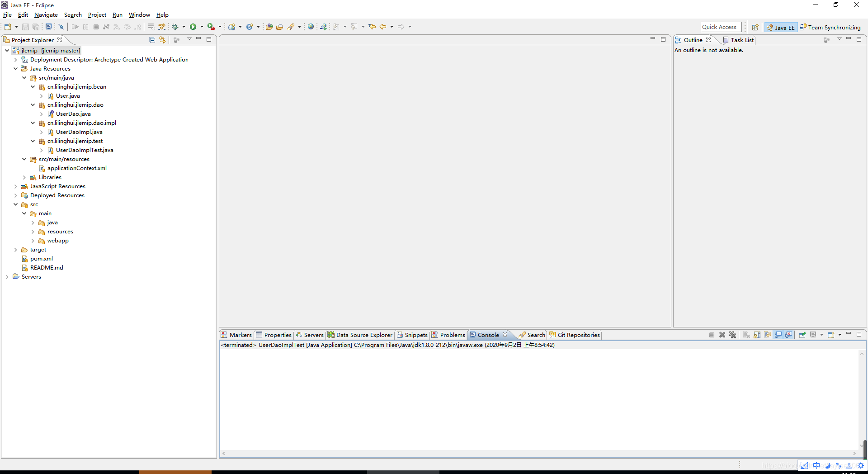The height and width of the screenshot is (474, 868).
Task: Switch to the Problems tab
Action: tap(448, 335)
